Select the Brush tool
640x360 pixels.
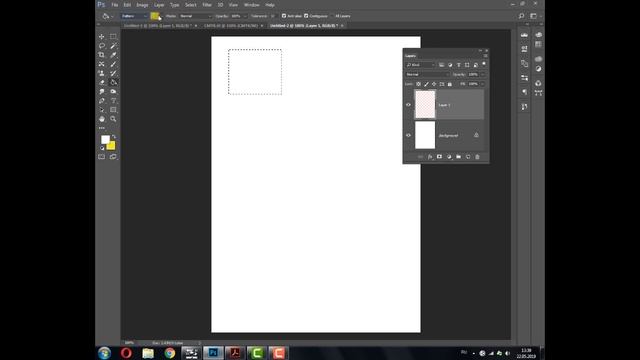(113, 64)
